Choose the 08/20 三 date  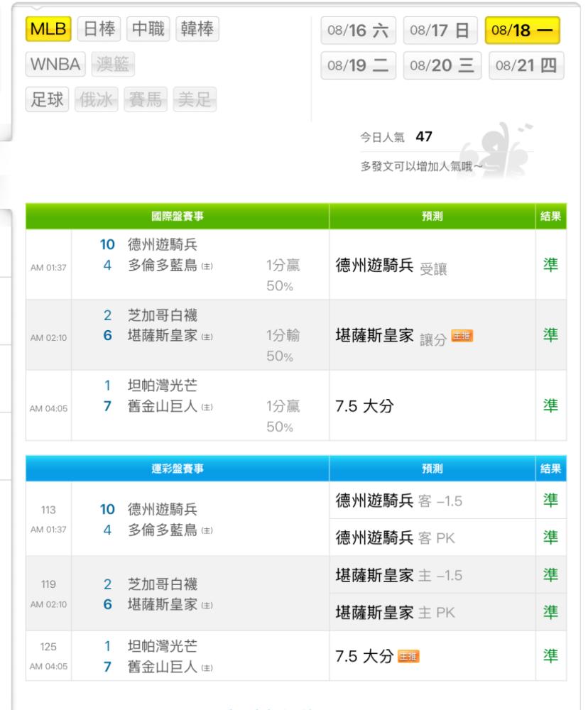tap(442, 65)
